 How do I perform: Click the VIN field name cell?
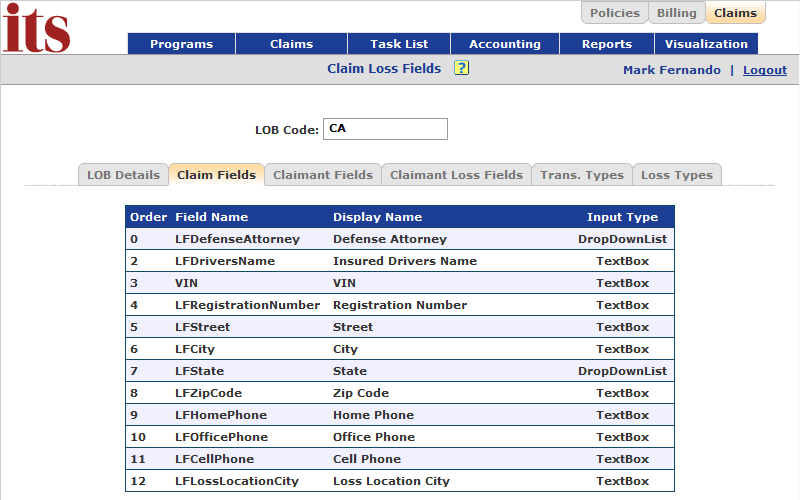[186, 283]
